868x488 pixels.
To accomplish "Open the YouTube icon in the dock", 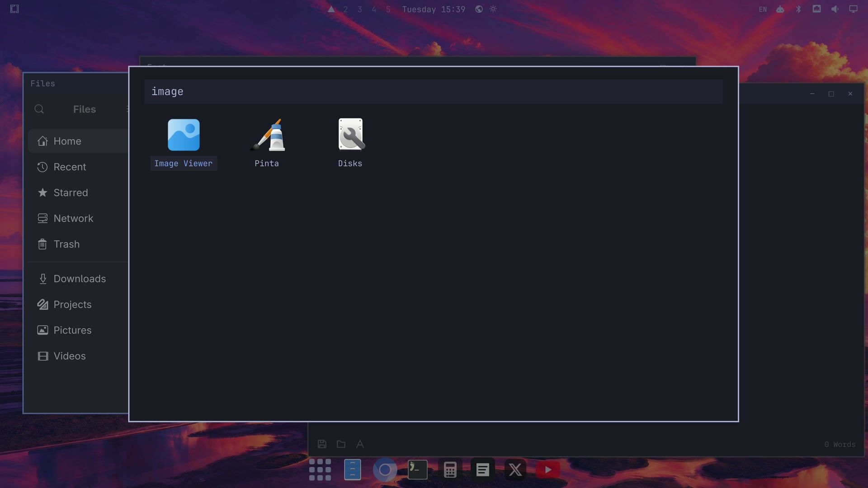I will (548, 470).
